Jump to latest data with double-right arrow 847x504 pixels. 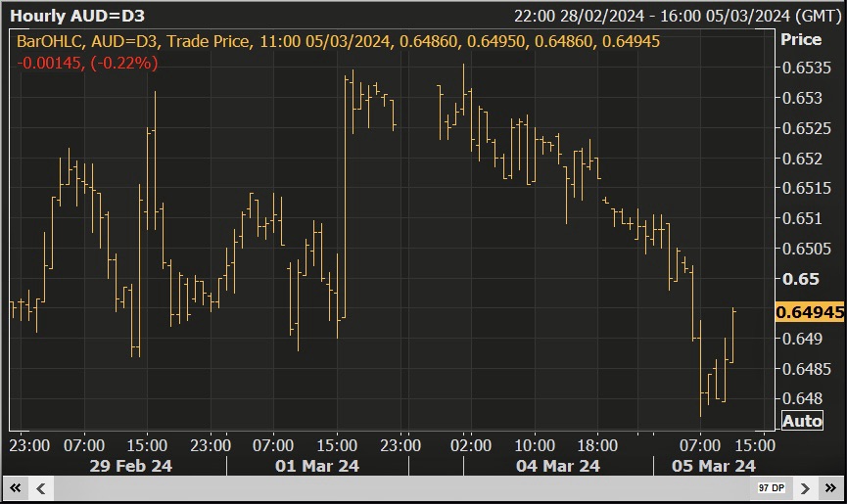(830, 487)
